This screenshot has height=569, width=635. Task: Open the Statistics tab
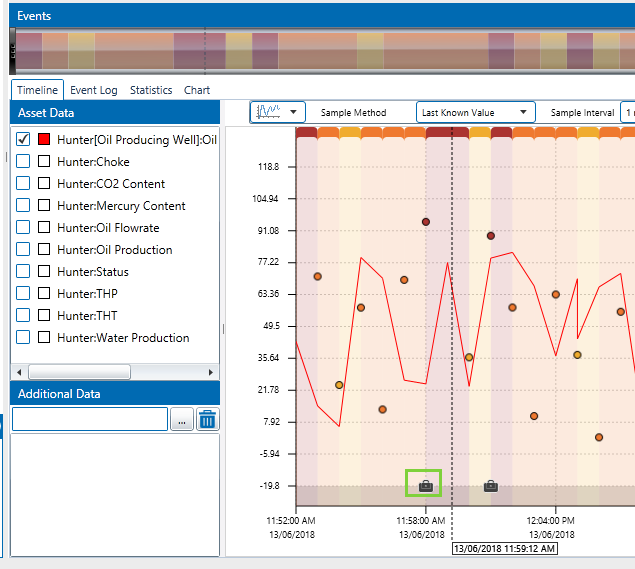[x=151, y=90]
